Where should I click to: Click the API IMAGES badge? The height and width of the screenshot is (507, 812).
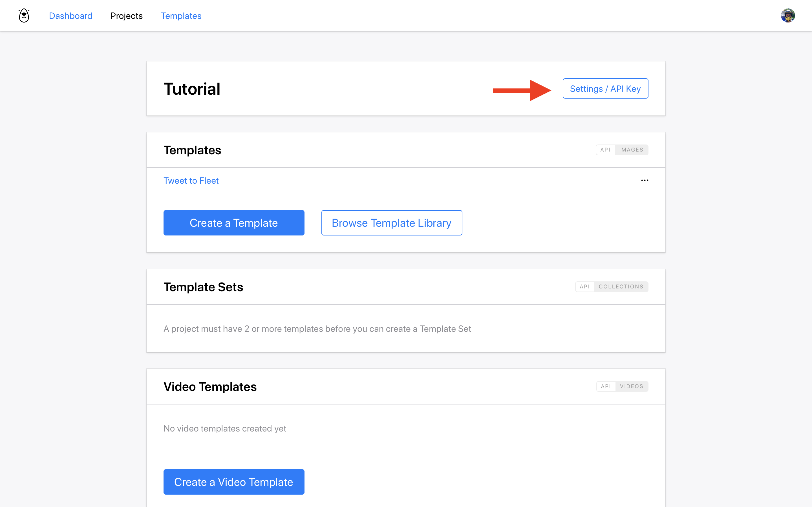pyautogui.click(x=622, y=150)
